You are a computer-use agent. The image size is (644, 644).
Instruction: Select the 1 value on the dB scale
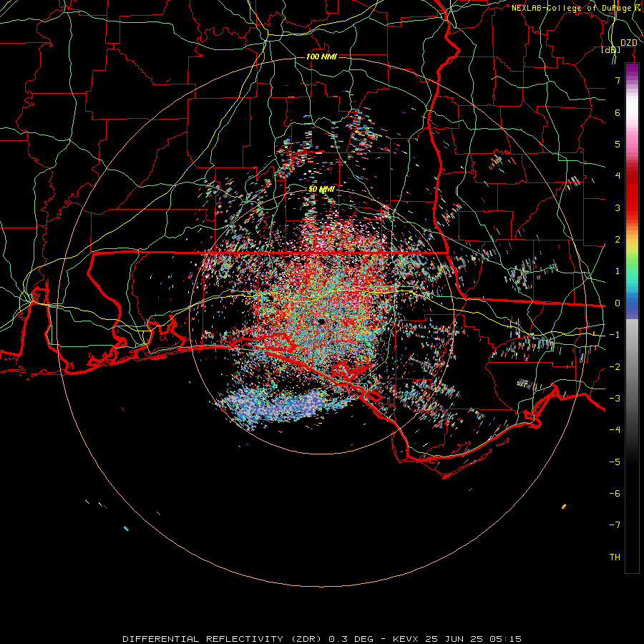(x=618, y=271)
